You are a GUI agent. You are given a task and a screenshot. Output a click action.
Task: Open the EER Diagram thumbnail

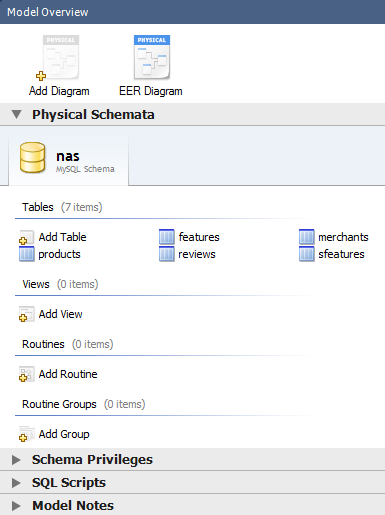152,57
